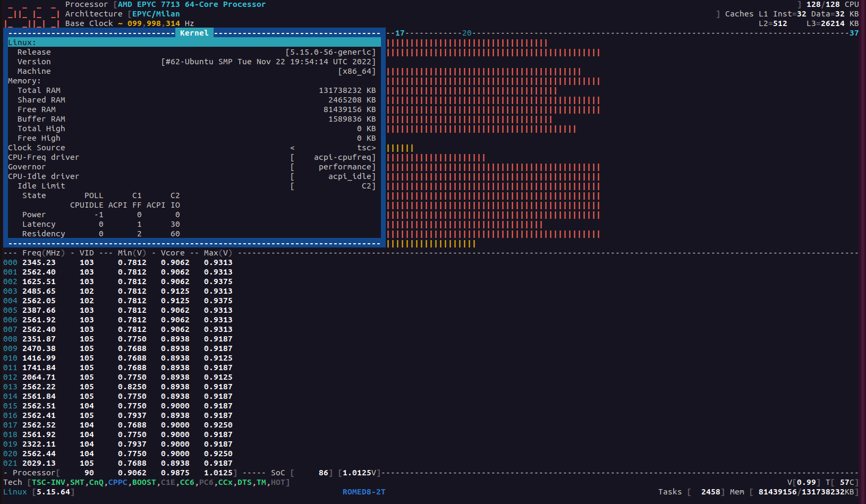Screen dimensions: 866x504
Task: Toggle the SMT tech flag
Action: 77,482
